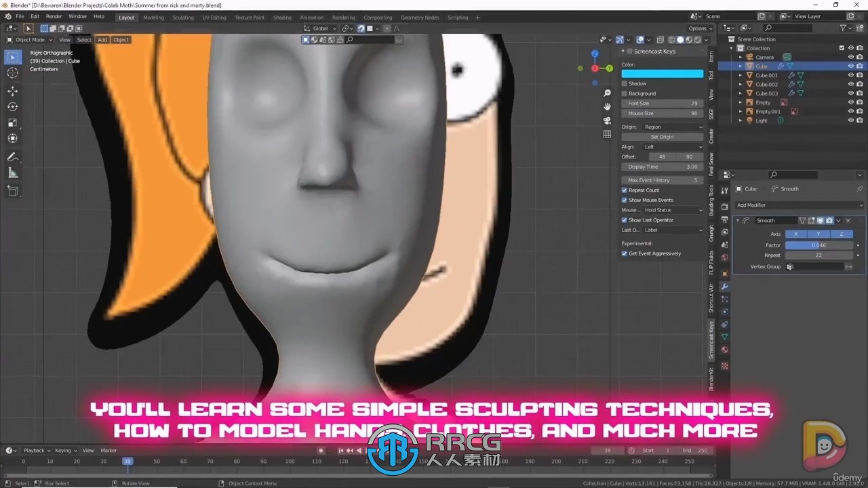Open the Tool settings properties tab
The width and height of the screenshot is (868, 488).
click(724, 190)
